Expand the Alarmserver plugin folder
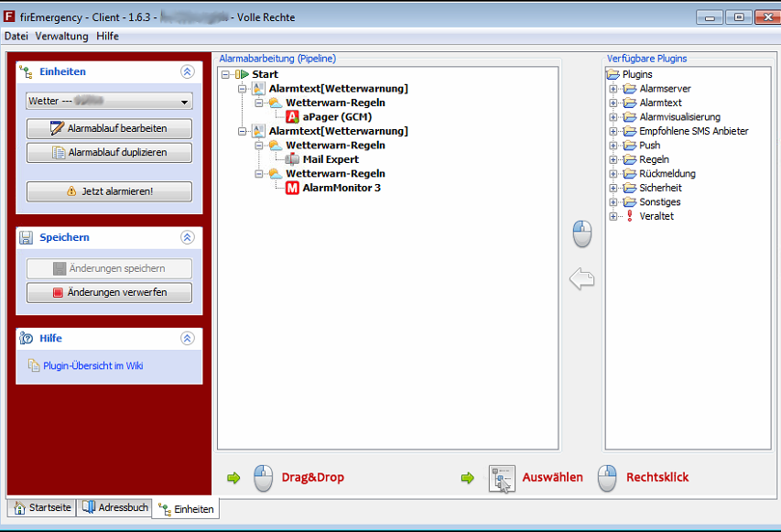781x532 pixels. (613, 89)
